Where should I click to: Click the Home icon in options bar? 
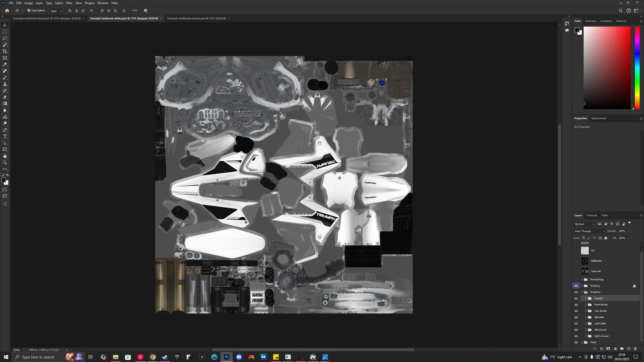point(7,11)
